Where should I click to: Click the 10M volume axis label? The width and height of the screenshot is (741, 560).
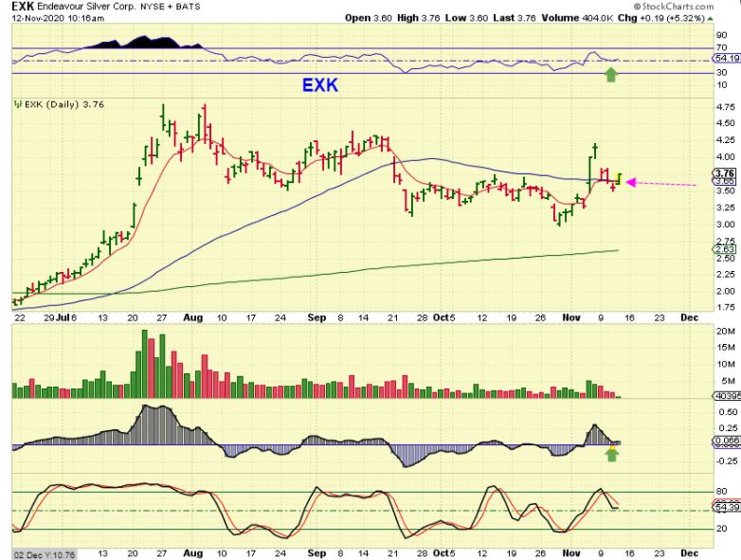click(x=726, y=365)
